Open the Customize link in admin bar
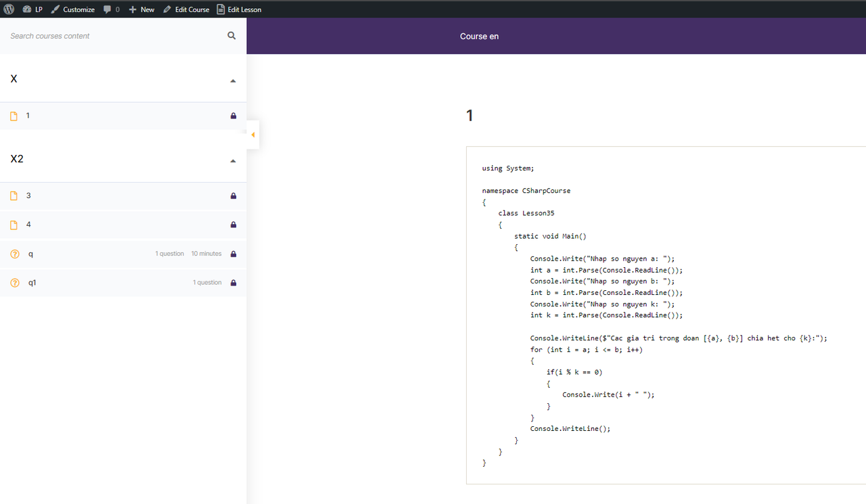Screen dimensions: 866x504 73,9
